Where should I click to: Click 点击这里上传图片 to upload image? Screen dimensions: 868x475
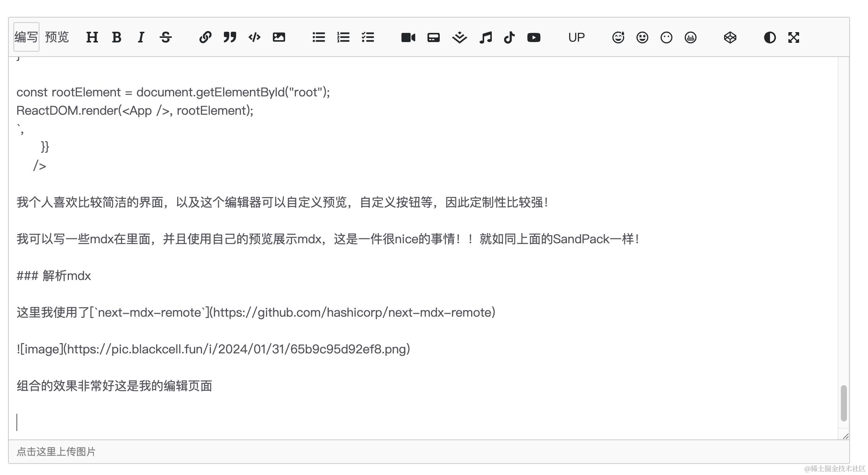click(56, 452)
